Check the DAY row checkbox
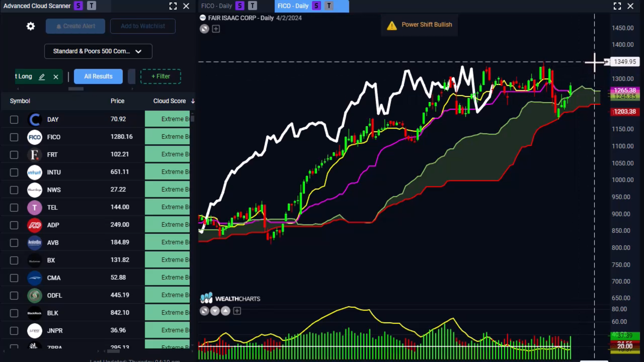The height and width of the screenshot is (362, 644). 14,120
